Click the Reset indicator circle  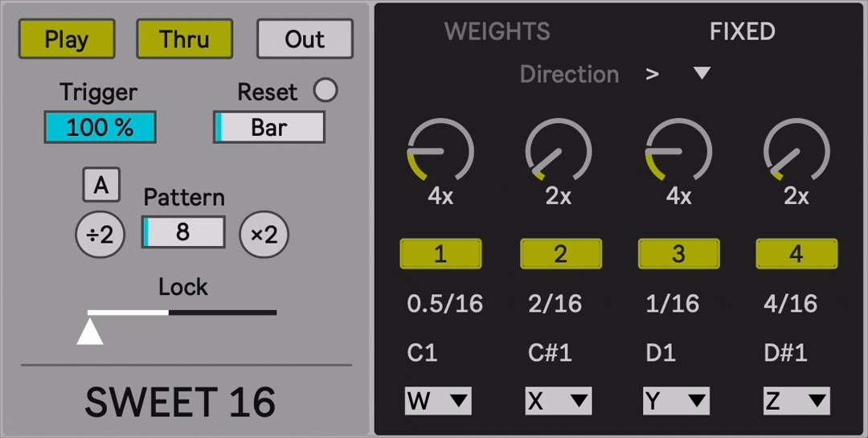click(x=325, y=91)
